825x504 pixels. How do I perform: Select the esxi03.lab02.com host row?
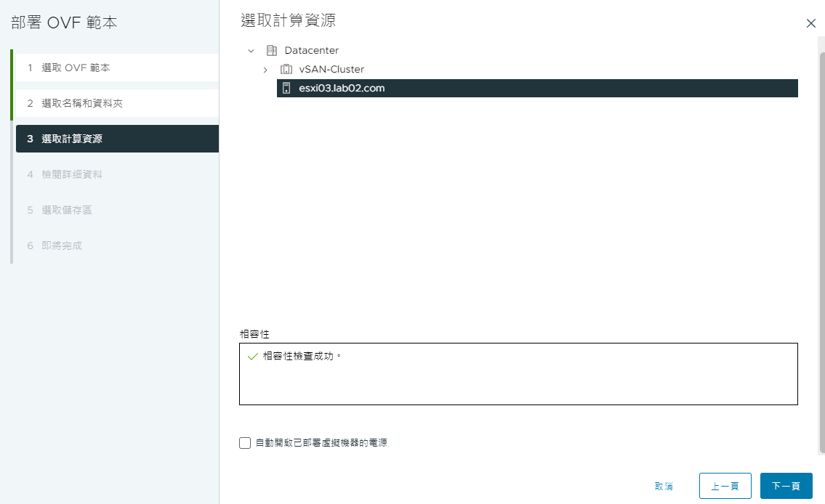point(537,89)
